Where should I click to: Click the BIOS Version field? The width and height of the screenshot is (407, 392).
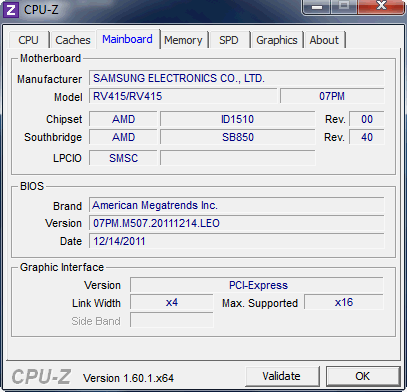point(237,223)
